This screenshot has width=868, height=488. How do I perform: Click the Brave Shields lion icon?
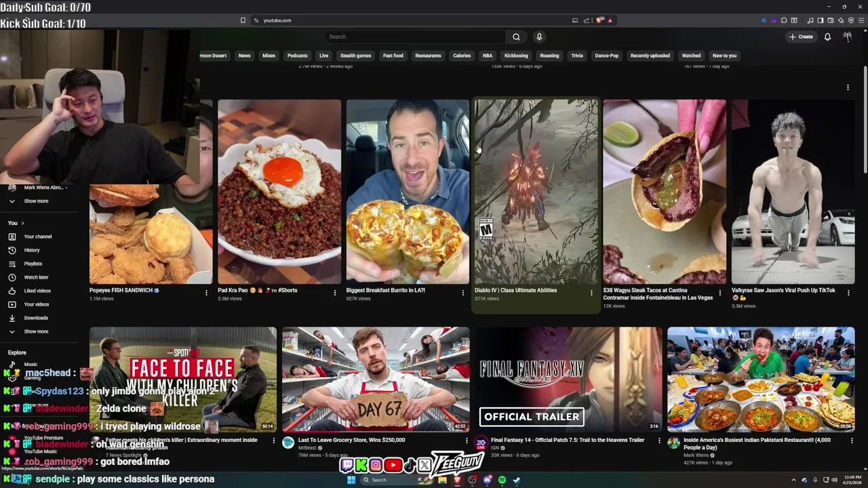coord(599,20)
